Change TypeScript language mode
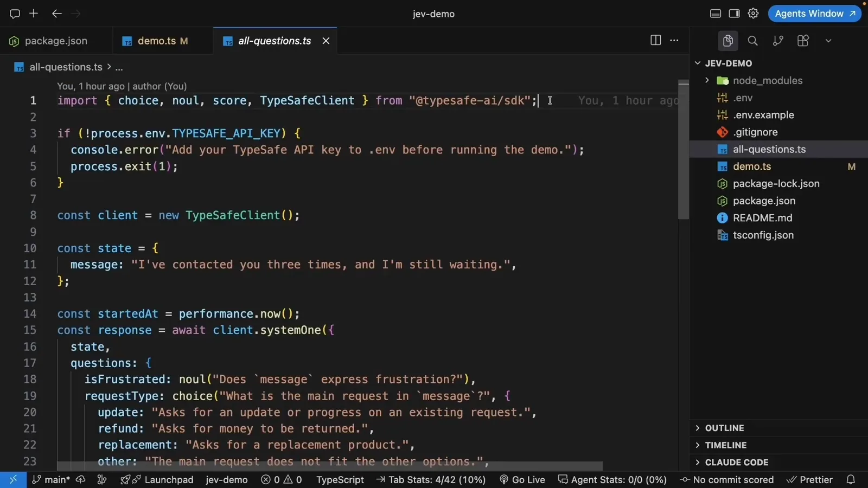This screenshot has height=488, width=868. tap(340, 480)
